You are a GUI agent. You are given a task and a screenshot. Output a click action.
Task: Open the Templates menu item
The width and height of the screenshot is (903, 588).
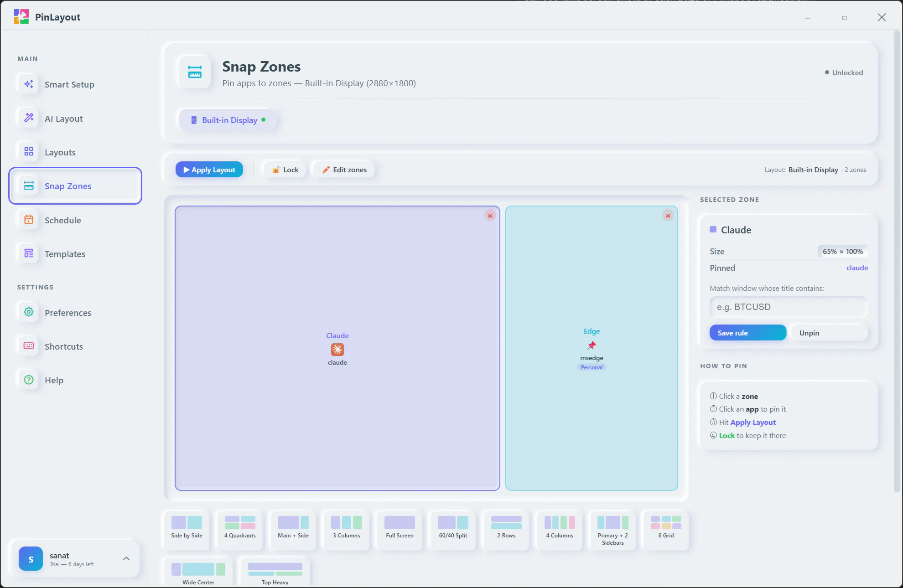(75, 254)
